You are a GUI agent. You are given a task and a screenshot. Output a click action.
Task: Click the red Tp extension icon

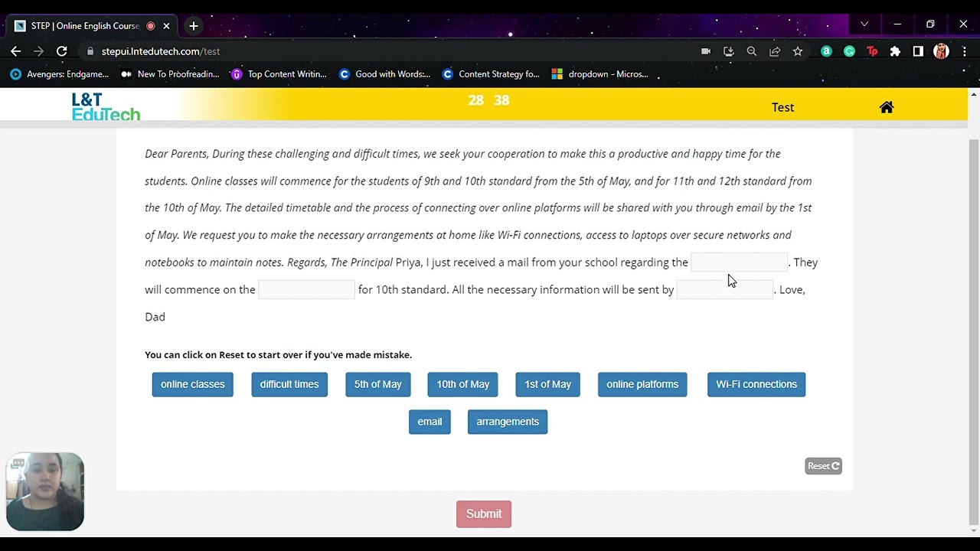pyautogui.click(x=872, y=51)
